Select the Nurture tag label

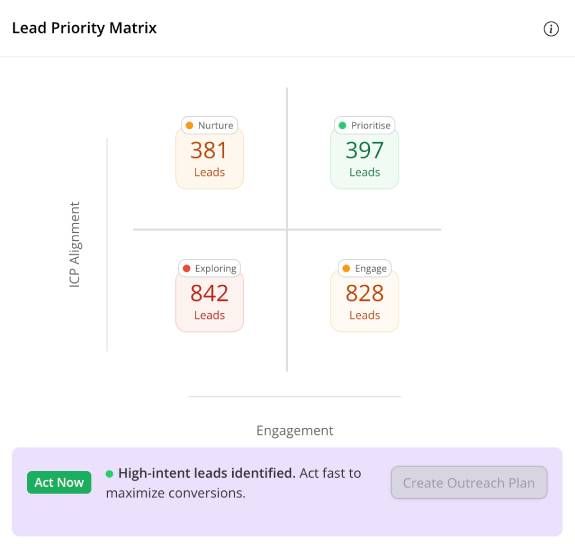pos(209,125)
